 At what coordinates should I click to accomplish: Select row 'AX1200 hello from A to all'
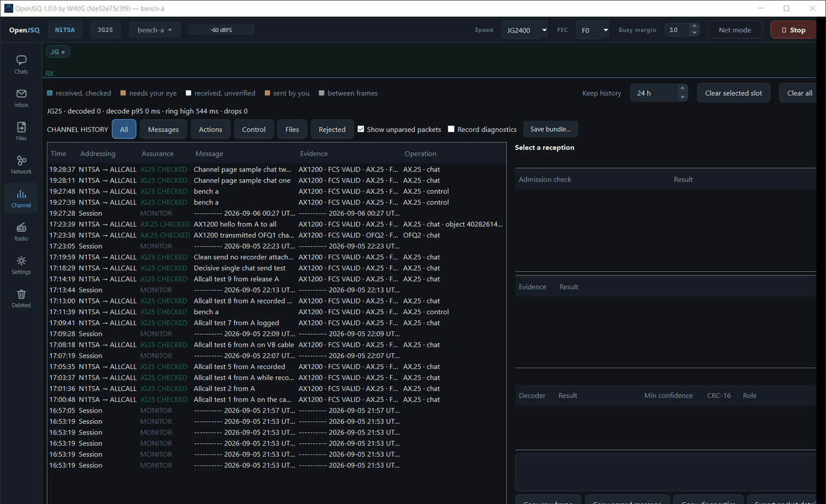point(277,224)
